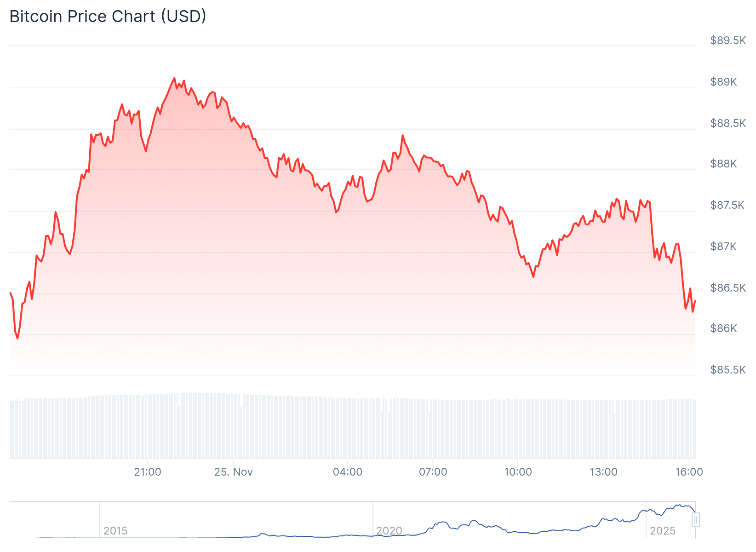
Task: Select the $89K price axis label
Action: (x=723, y=82)
